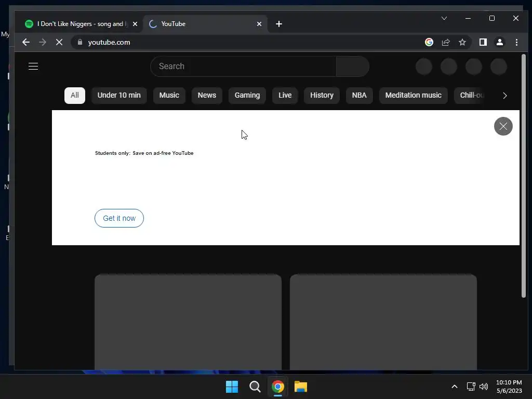This screenshot has width=532, height=399.
Task: Select the NBA chip
Action: pyautogui.click(x=359, y=96)
